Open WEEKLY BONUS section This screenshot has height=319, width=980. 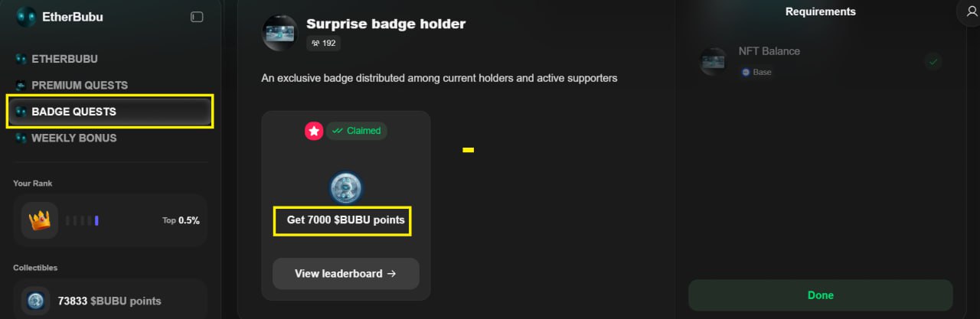[x=73, y=138]
